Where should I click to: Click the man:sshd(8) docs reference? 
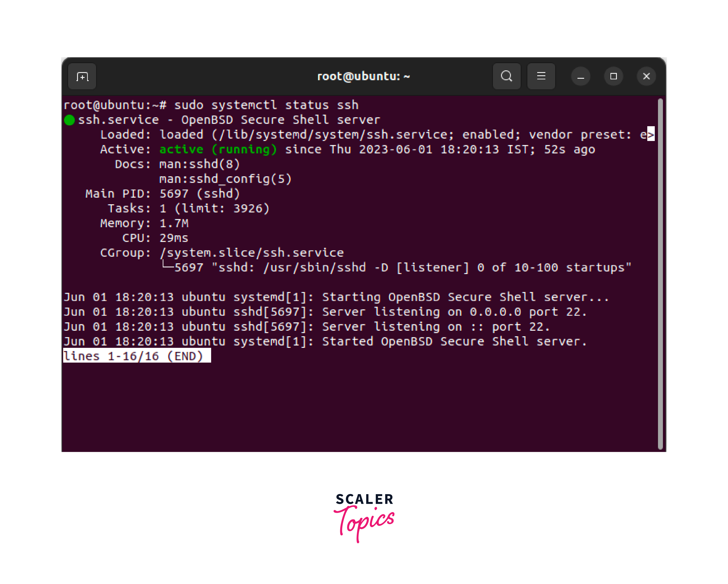(200, 164)
